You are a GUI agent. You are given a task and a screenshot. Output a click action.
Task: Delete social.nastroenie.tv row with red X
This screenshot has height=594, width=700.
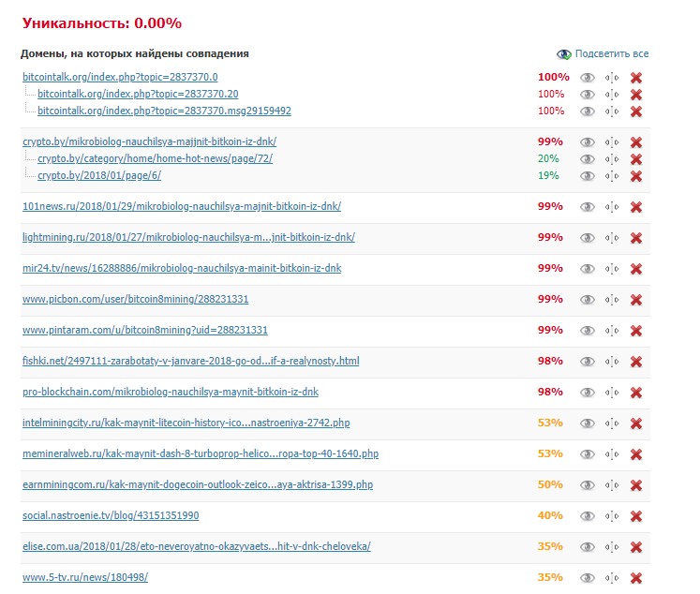click(x=636, y=516)
